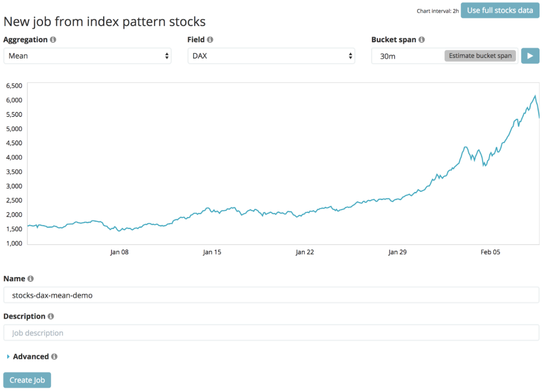
Task: Expand the Advanced section triangle
Action: click(x=9, y=357)
